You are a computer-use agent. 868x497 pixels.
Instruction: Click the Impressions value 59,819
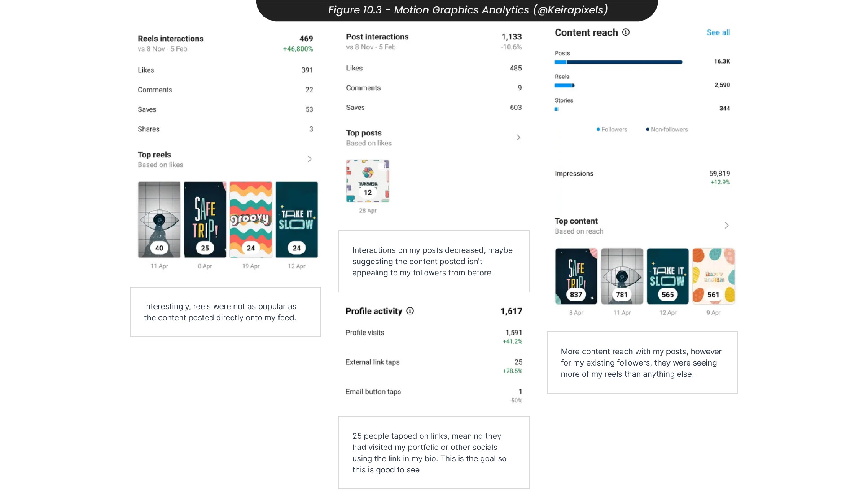719,174
